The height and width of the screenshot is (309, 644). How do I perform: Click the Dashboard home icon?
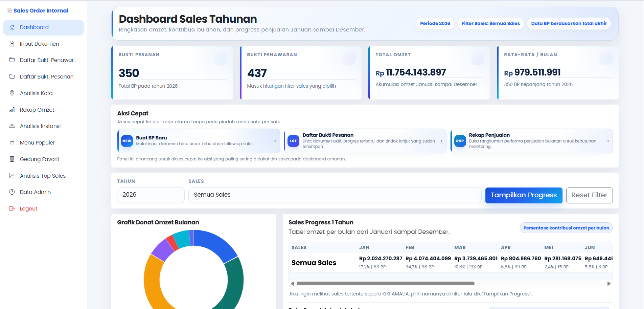12,27
